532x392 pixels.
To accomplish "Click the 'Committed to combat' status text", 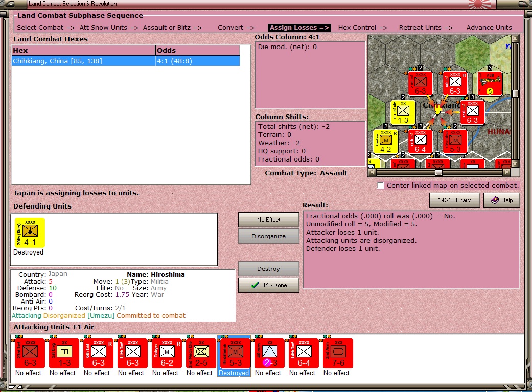I will coord(151,316).
